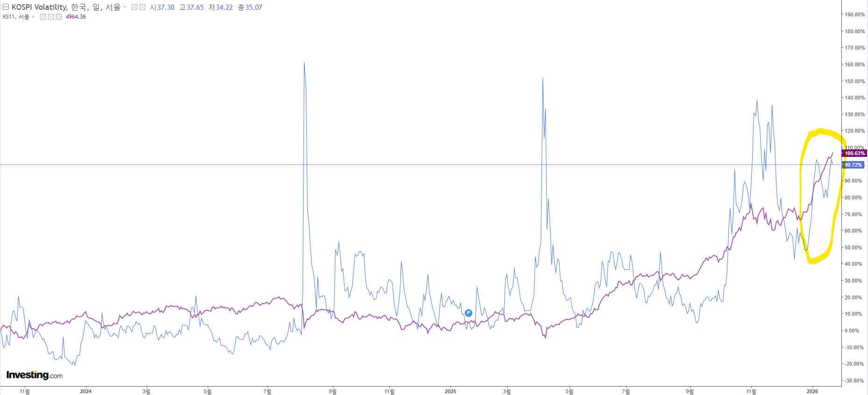The height and width of the screenshot is (395, 868).
Task: Select the purple 106.63% price label
Action: pyautogui.click(x=854, y=153)
